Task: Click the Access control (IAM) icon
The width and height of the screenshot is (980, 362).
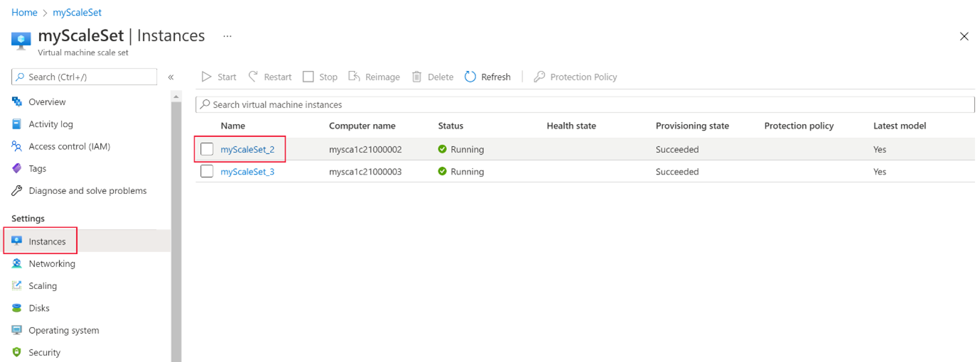Action: 17,146
